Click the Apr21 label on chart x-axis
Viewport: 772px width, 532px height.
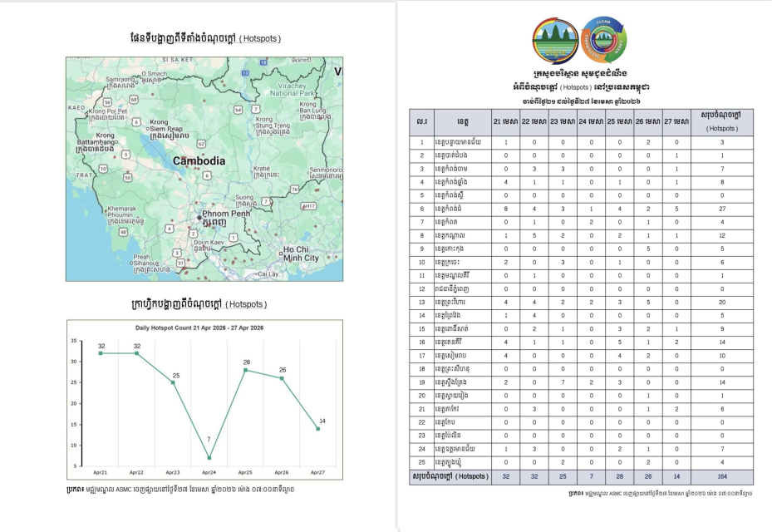click(x=100, y=472)
